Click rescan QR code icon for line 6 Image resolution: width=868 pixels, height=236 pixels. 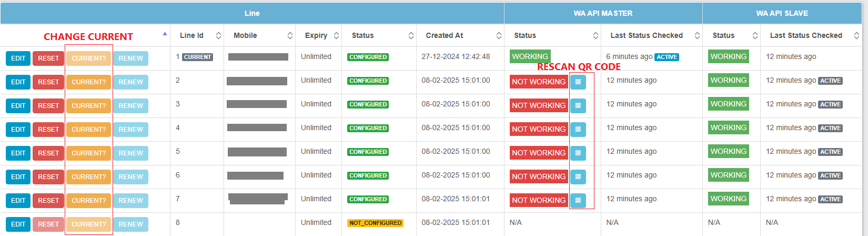click(x=578, y=177)
